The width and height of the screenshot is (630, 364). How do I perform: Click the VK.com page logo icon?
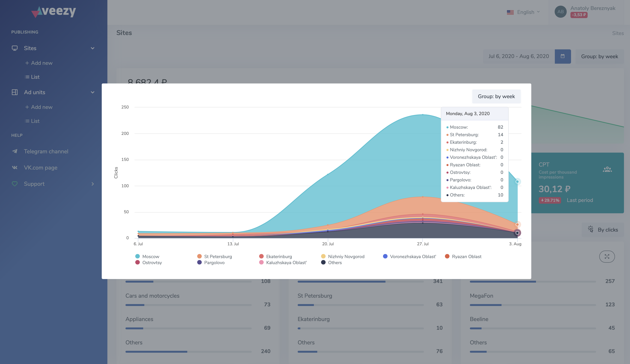[x=15, y=167]
